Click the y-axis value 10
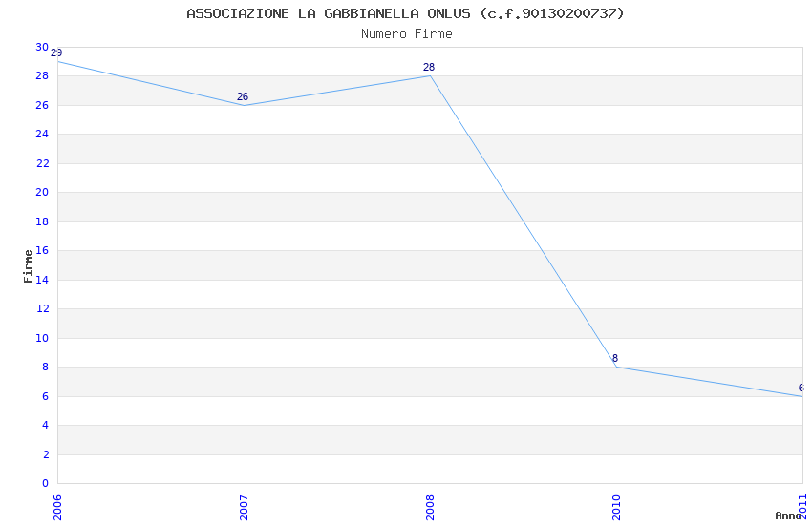The width and height of the screenshot is (812, 525). pos(42,338)
